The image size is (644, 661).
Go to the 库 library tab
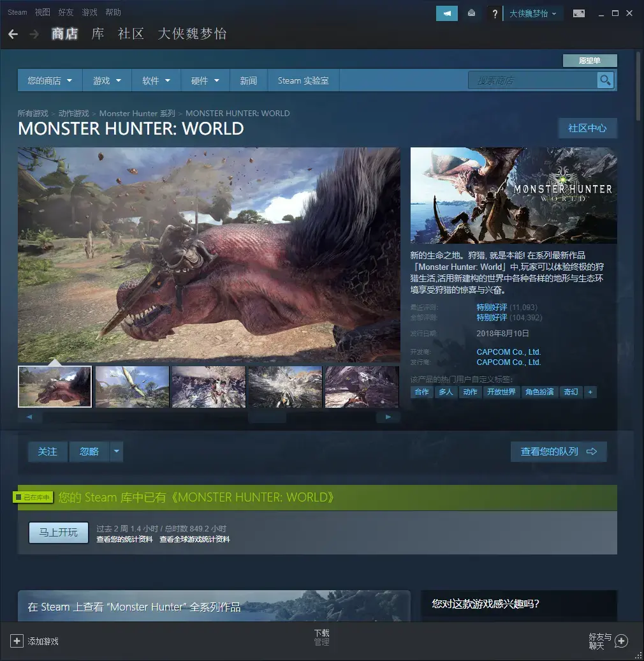point(98,34)
